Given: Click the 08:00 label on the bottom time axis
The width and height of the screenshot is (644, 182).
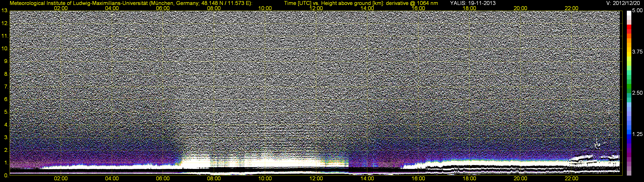Looking at the screenshot, I should point(214,179).
